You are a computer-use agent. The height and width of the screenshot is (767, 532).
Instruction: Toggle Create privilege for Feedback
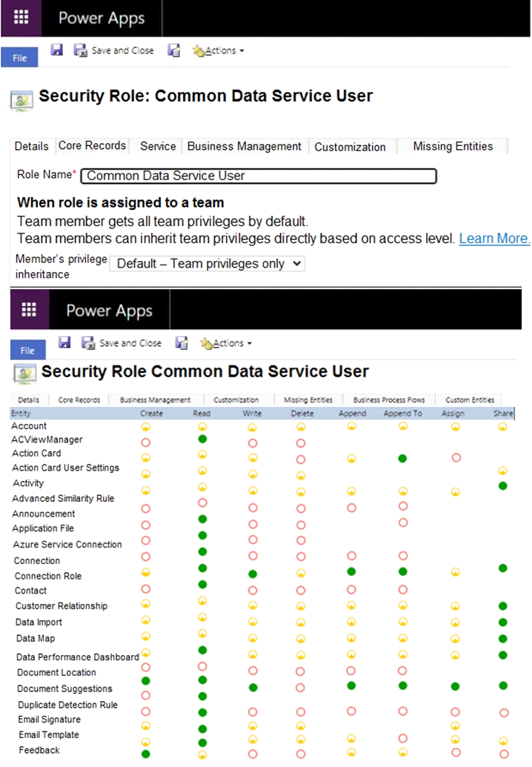click(x=146, y=754)
